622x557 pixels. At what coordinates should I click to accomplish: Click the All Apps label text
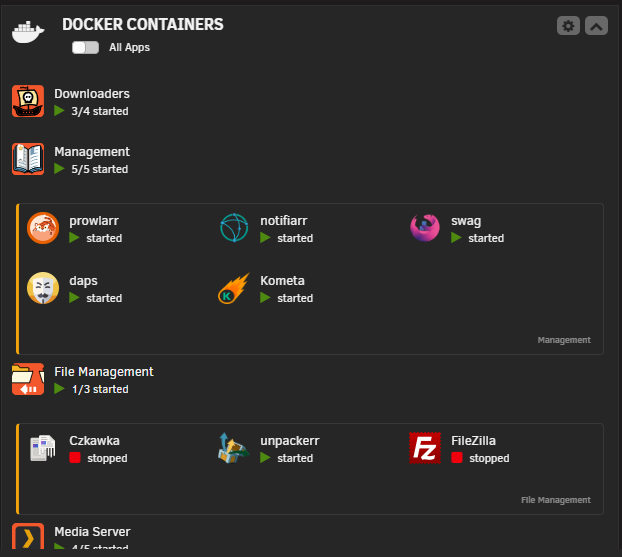[x=130, y=48]
